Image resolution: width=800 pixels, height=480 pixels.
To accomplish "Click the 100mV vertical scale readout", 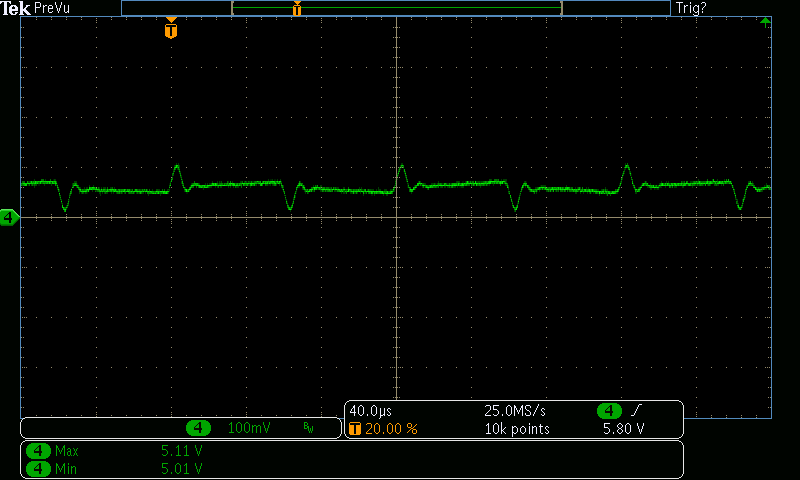I will [x=249, y=427].
